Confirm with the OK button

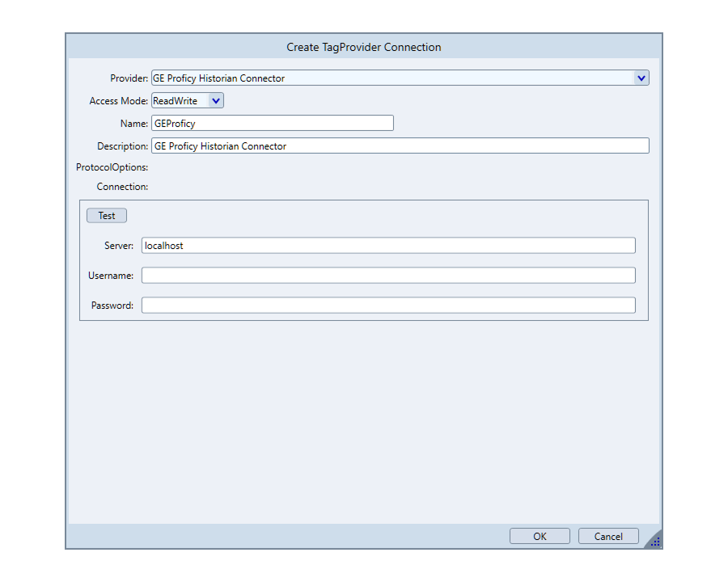pos(540,537)
